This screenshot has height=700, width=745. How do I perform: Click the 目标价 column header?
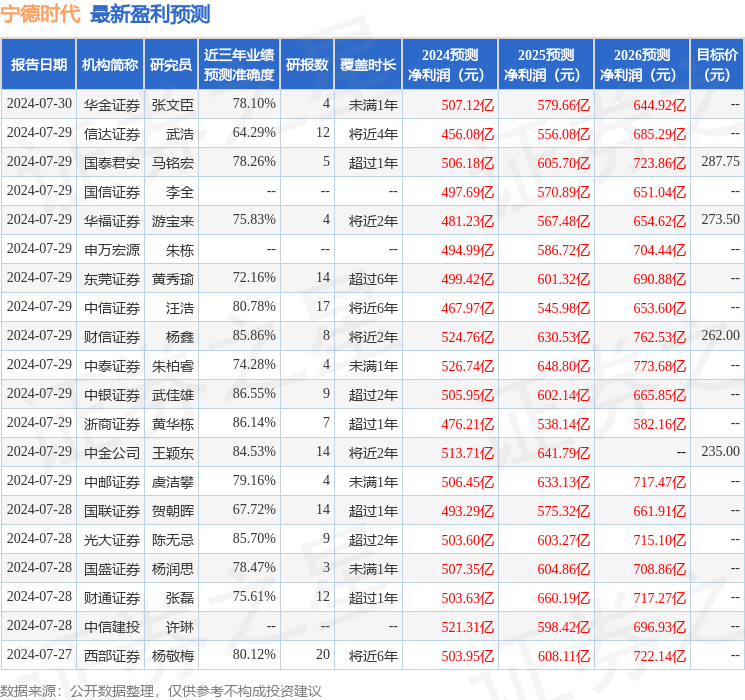pyautogui.click(x=717, y=65)
